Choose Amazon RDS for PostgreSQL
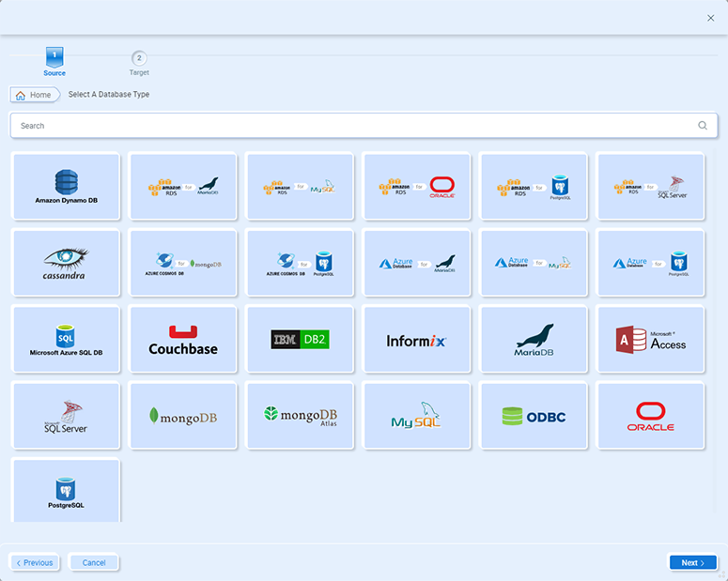728x581 pixels. click(534, 187)
